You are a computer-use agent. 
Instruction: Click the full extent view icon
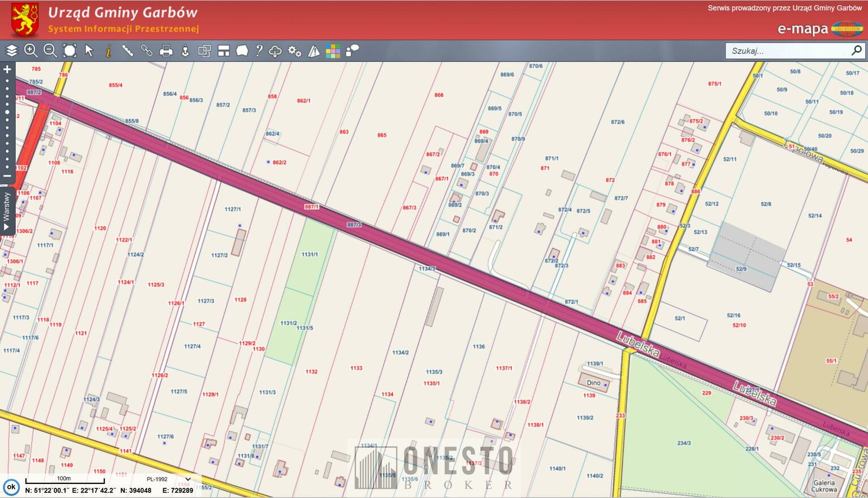tap(70, 51)
